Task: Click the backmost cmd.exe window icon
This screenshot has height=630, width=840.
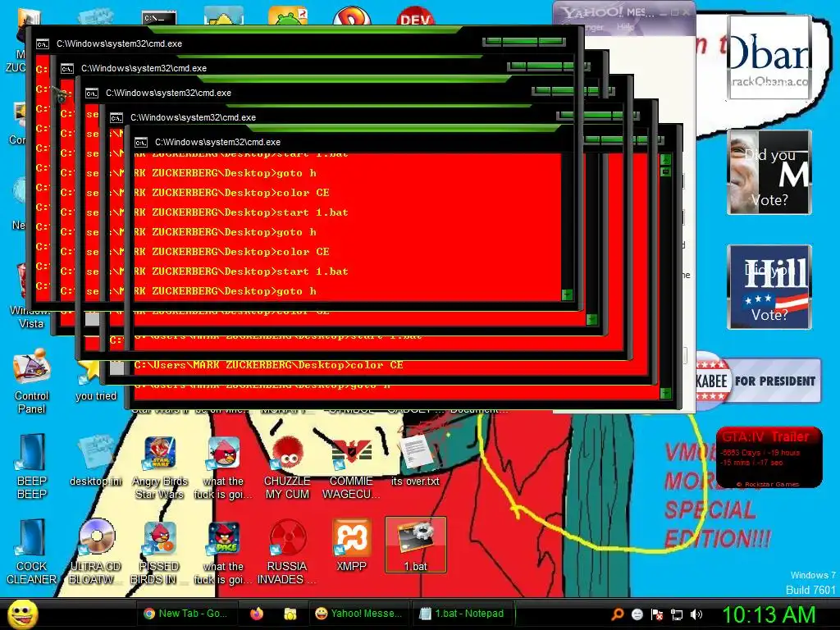Action: [x=43, y=44]
